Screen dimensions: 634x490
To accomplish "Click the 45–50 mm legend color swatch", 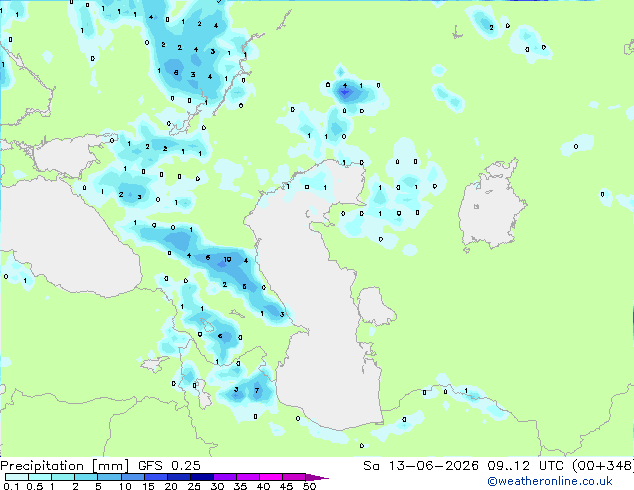I will (294, 477).
